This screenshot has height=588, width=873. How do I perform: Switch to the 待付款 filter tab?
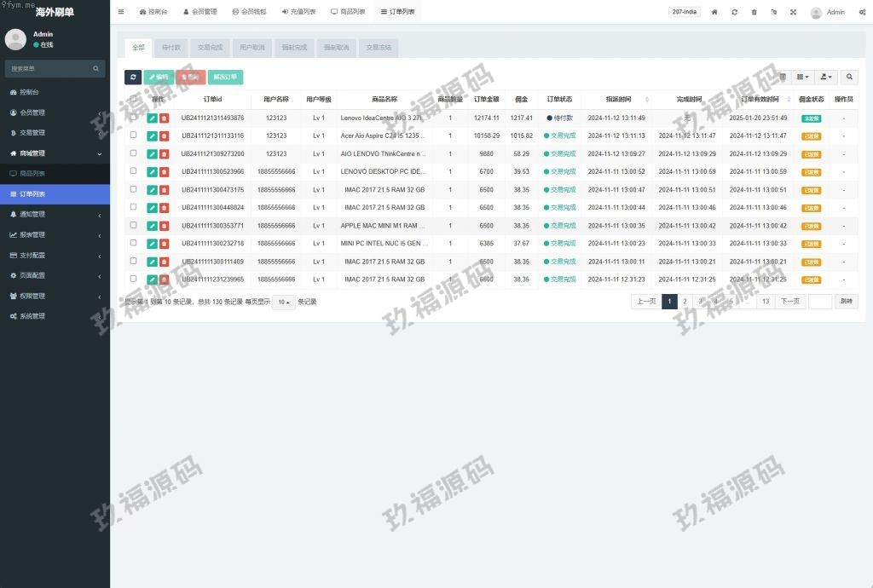coord(171,48)
